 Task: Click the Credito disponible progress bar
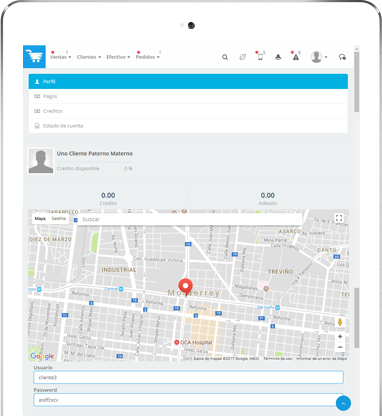[95, 162]
